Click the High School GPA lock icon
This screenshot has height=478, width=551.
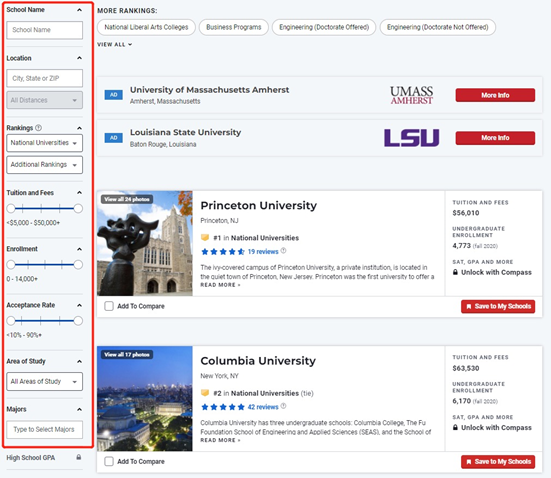[x=79, y=457]
